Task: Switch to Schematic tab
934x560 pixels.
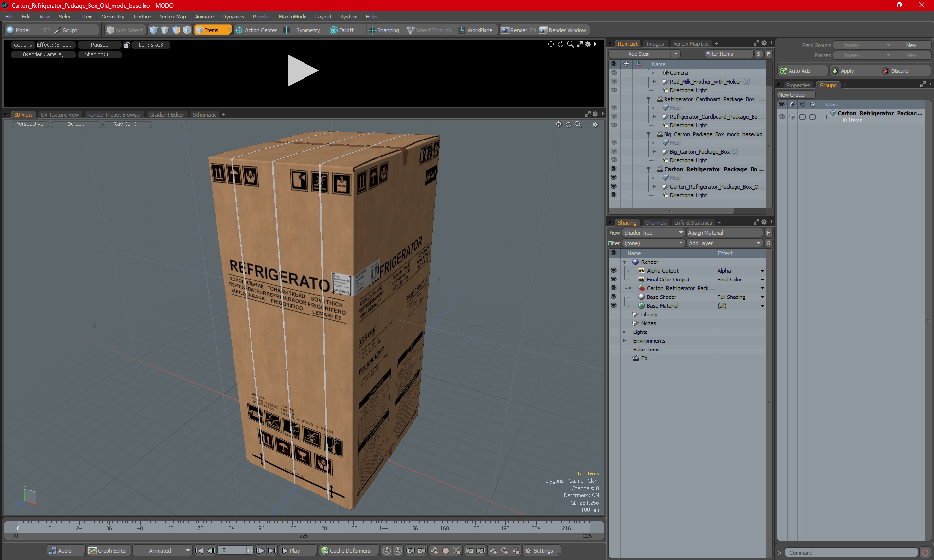Action: 204,115
